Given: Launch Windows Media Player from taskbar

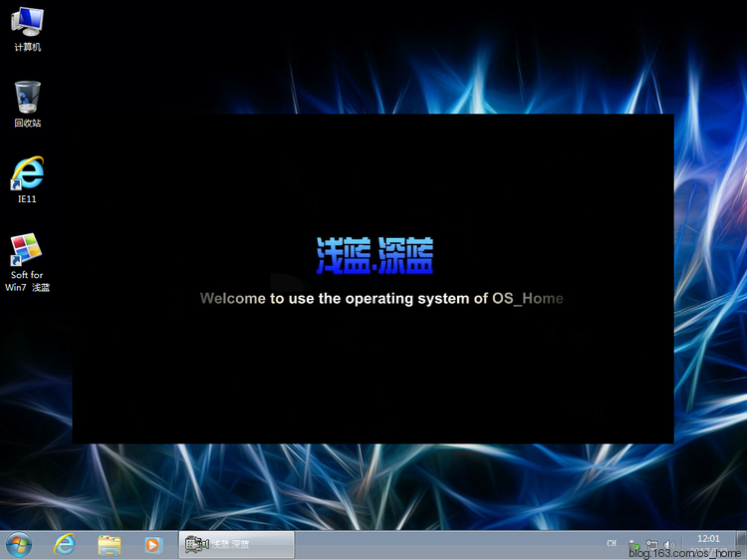Looking at the screenshot, I should 152,544.
